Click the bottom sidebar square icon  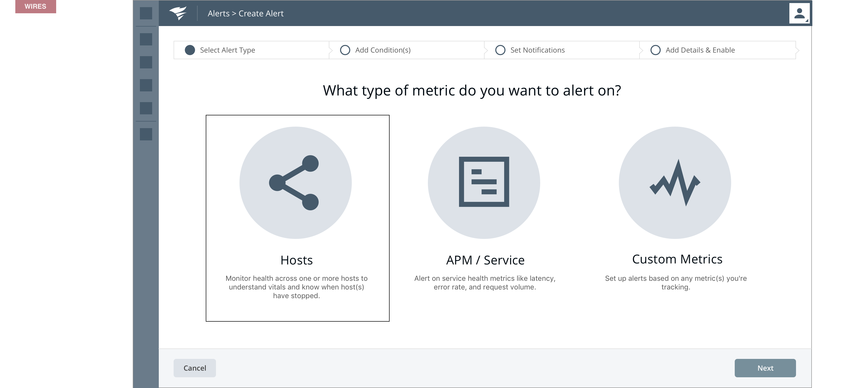pos(146,134)
